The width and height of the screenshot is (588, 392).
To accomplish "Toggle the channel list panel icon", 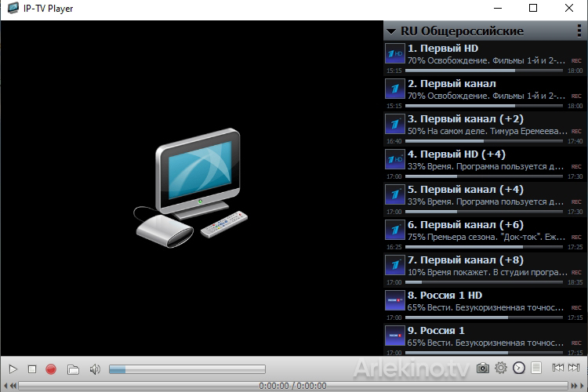I will pyautogui.click(x=536, y=368).
